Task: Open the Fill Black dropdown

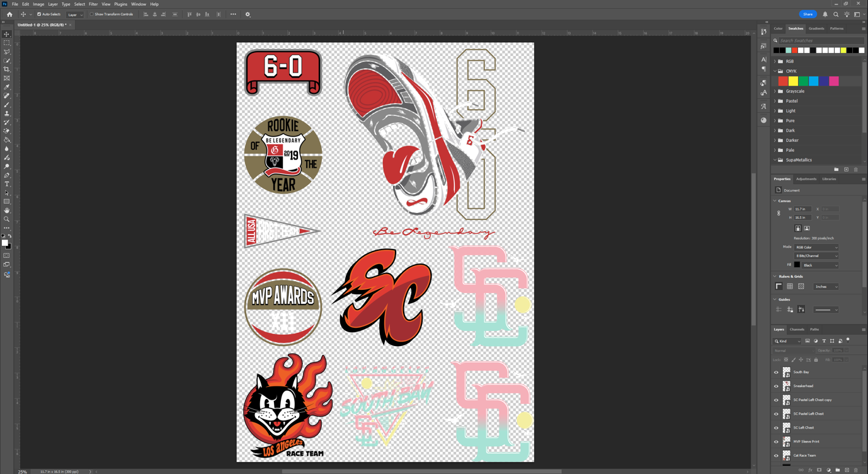Action: [x=820, y=265]
